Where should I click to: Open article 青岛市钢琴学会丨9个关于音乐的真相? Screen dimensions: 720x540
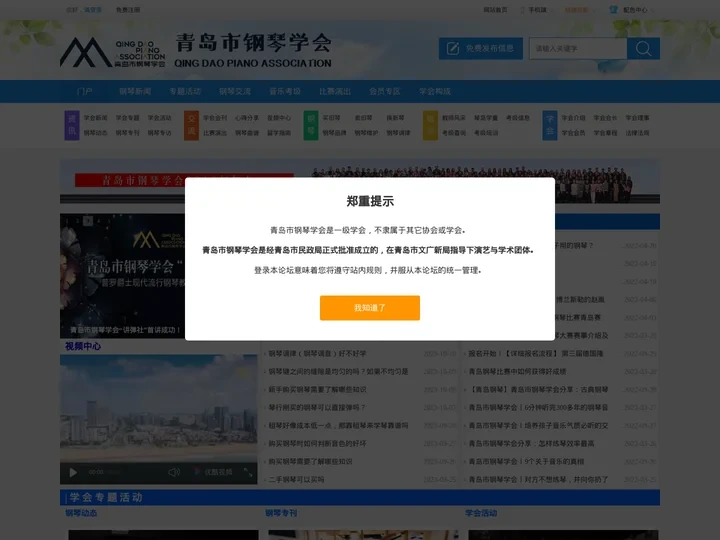526,461
